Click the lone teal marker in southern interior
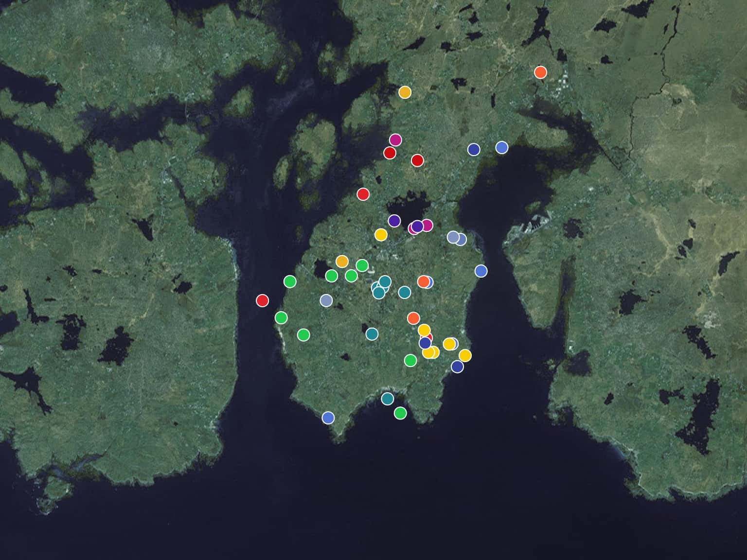747x560 pixels. point(372,334)
